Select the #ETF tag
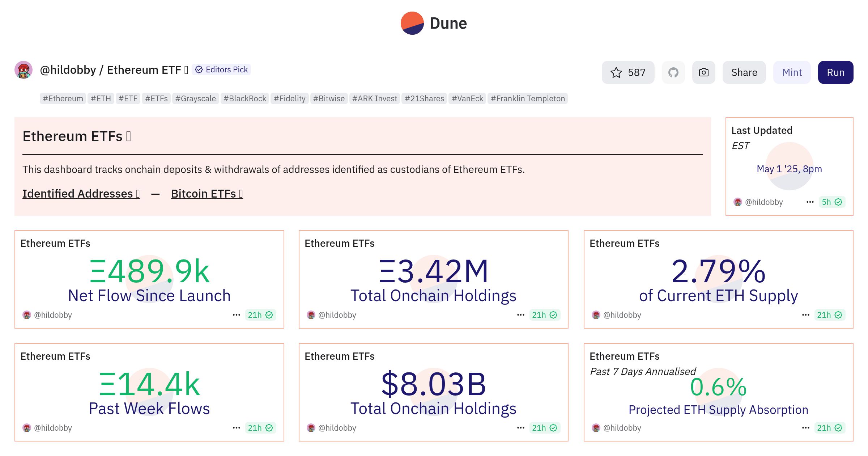 pos(128,98)
